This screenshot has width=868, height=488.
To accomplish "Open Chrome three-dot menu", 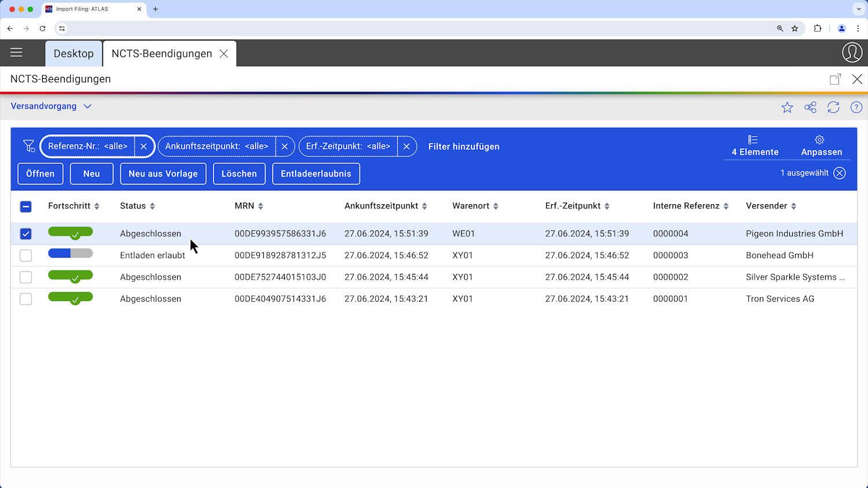I will tap(858, 28).
